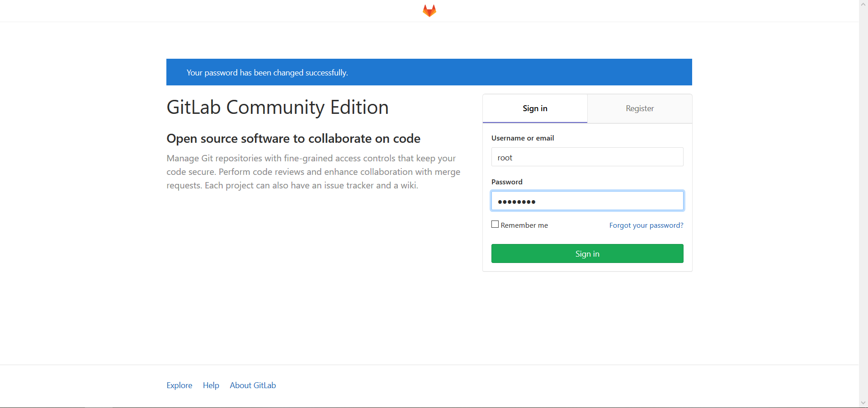Click the GitLab fox logo at top
The width and height of the screenshot is (868, 408).
429,10
